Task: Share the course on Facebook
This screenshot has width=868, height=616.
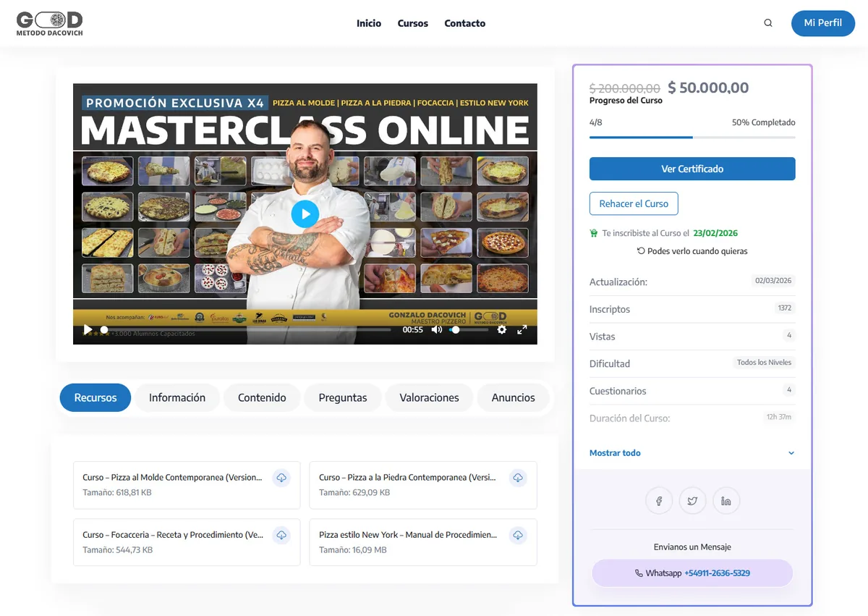Action: (x=659, y=501)
